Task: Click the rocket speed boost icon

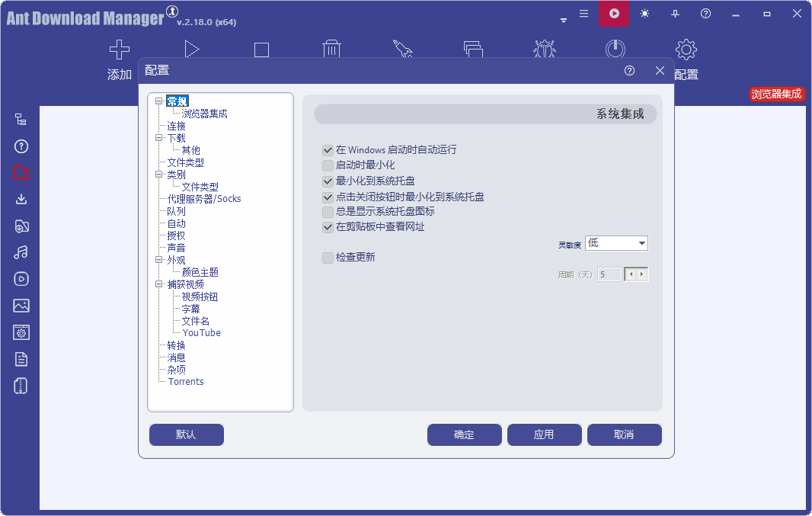Action: (402, 50)
